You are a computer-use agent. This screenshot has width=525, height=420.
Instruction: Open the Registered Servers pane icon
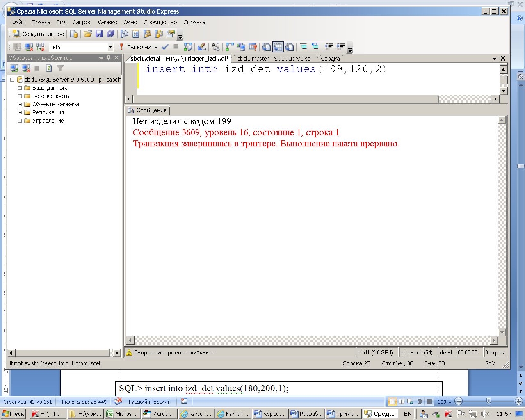(125, 34)
